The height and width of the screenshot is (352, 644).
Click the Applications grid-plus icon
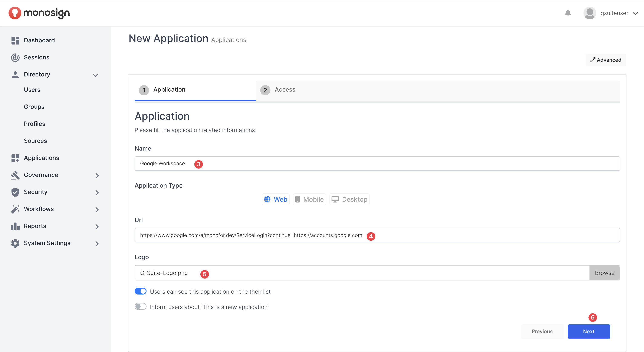click(15, 158)
